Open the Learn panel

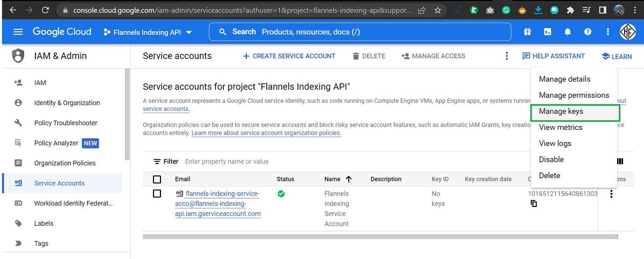pyautogui.click(x=617, y=56)
